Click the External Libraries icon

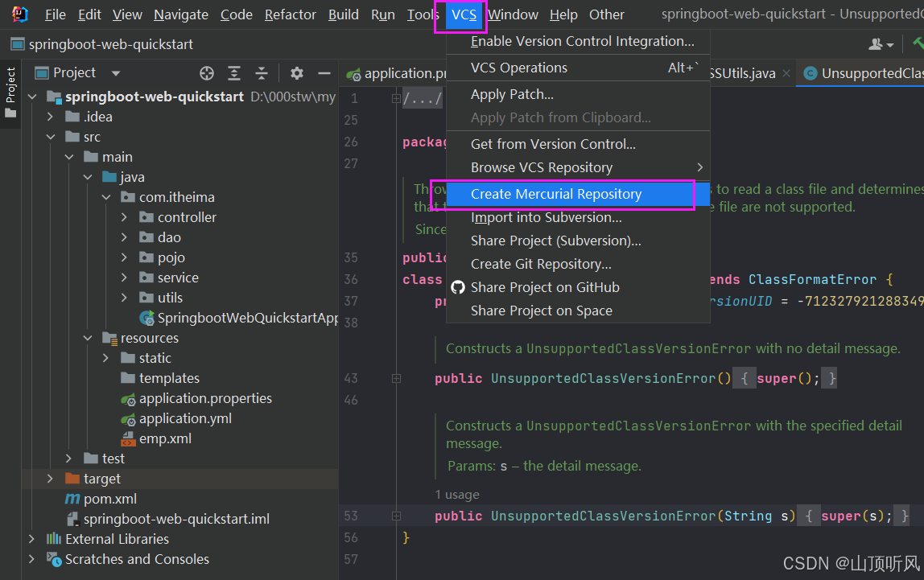[54, 539]
